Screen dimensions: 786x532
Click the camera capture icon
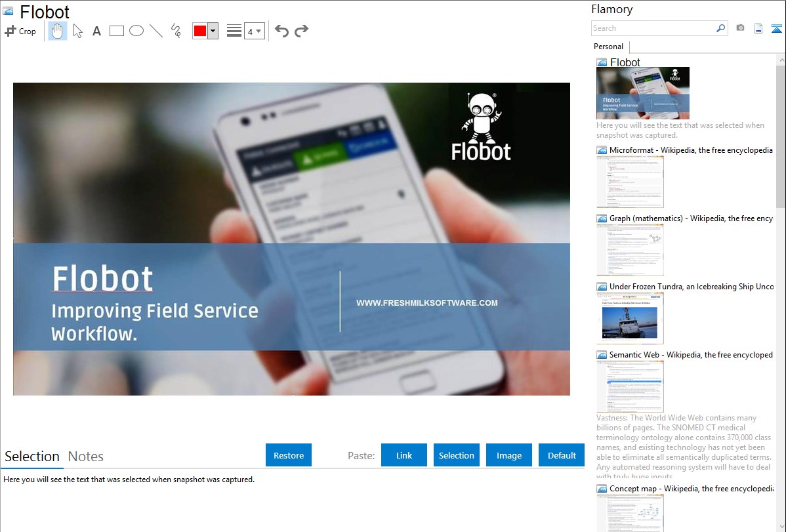tap(740, 28)
